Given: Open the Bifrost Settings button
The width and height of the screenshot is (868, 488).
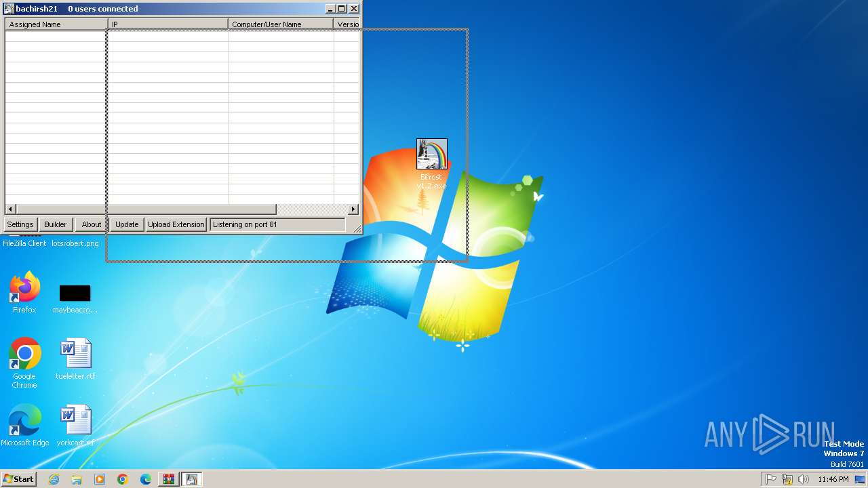Looking at the screenshot, I should coord(20,224).
